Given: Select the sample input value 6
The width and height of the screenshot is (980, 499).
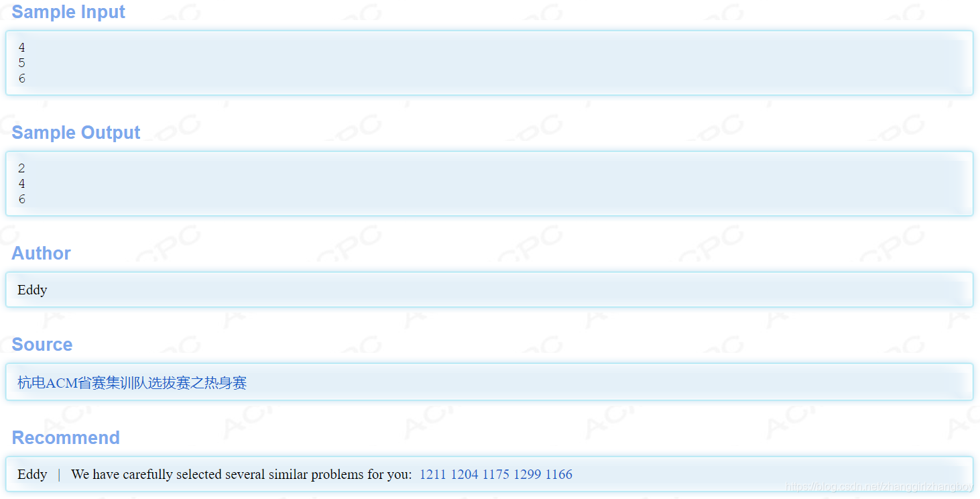Looking at the screenshot, I should point(22,78).
